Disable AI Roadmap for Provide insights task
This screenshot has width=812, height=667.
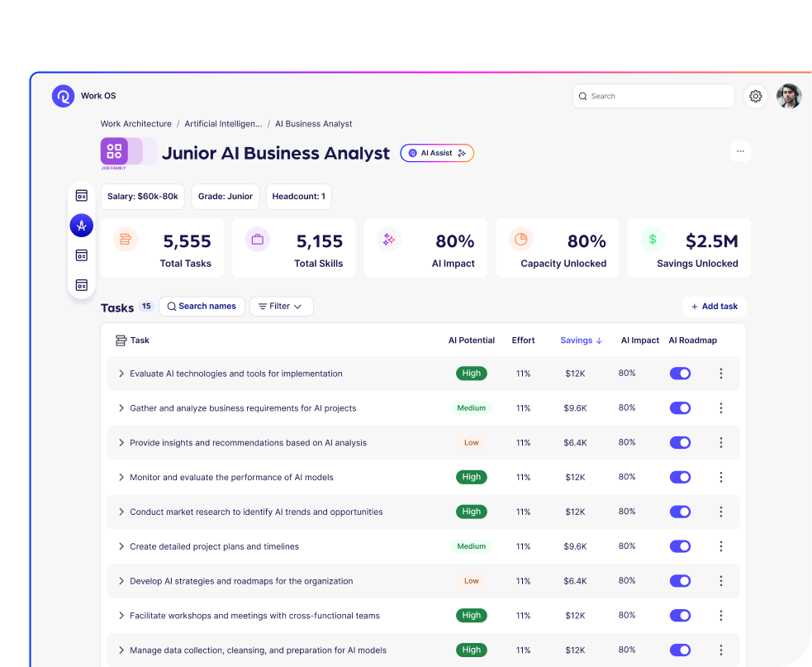[x=680, y=443]
